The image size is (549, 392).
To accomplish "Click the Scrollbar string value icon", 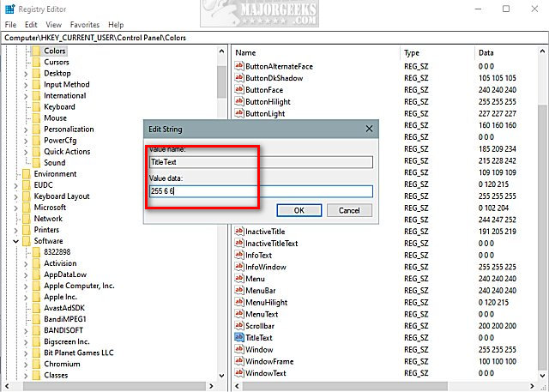I will coord(239,325).
